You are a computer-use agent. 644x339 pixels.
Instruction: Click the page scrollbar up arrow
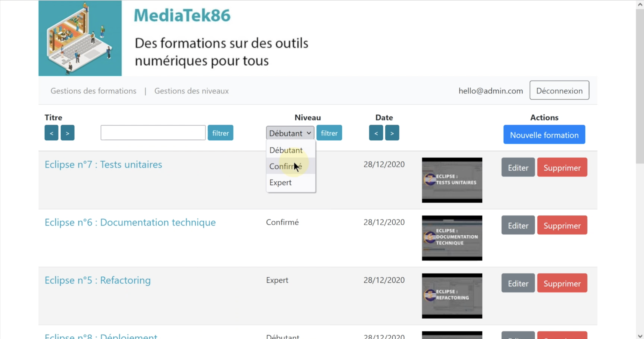point(640,4)
